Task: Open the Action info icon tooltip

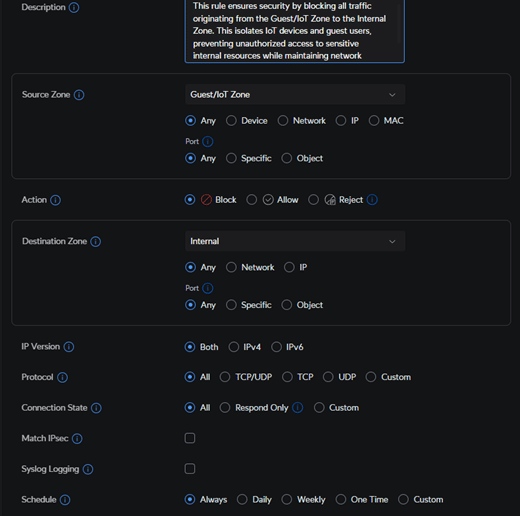Action: tap(55, 200)
